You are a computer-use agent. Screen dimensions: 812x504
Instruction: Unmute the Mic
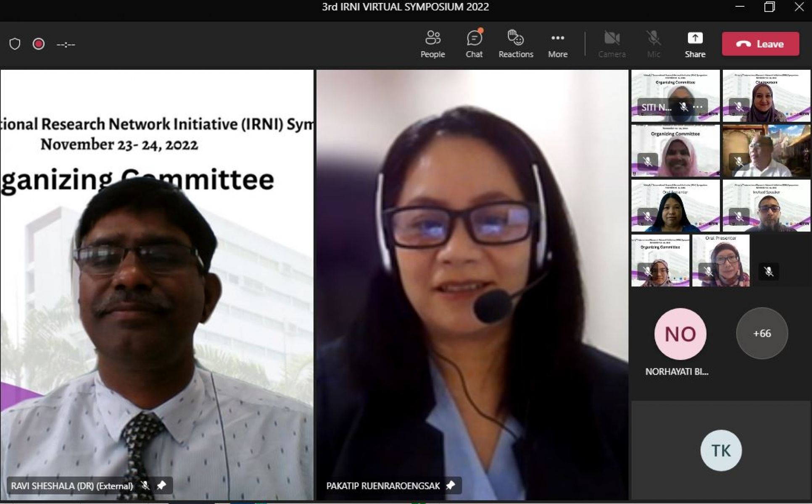(x=654, y=44)
